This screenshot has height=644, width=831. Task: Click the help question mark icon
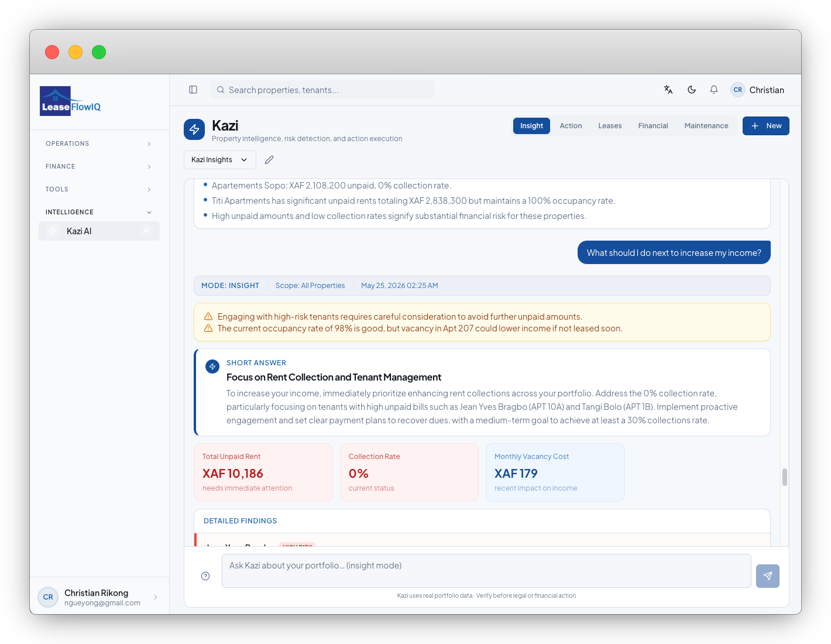coord(205,576)
